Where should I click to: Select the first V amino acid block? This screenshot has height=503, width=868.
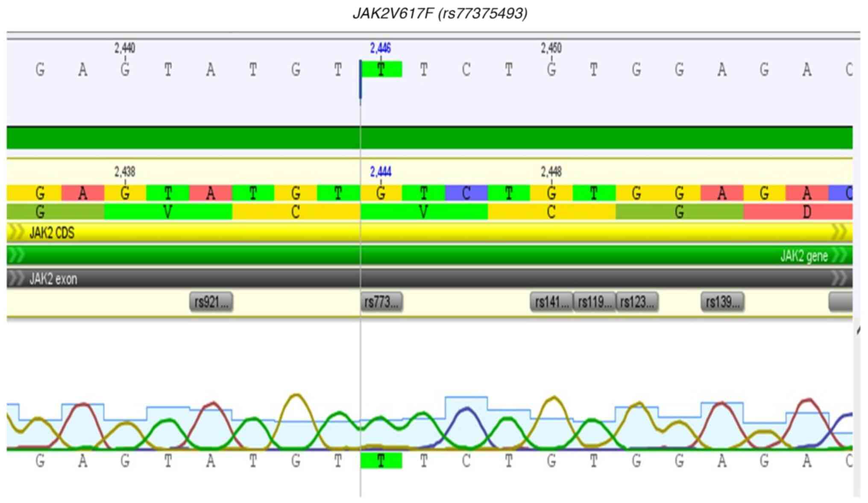point(168,212)
